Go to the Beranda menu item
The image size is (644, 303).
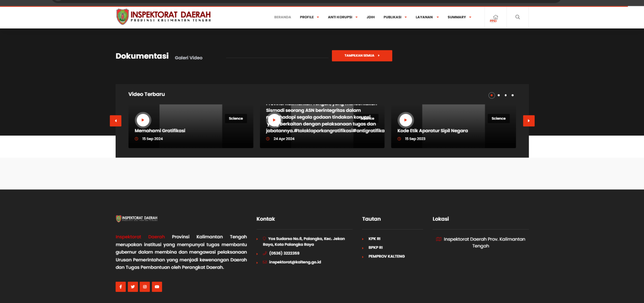click(282, 17)
